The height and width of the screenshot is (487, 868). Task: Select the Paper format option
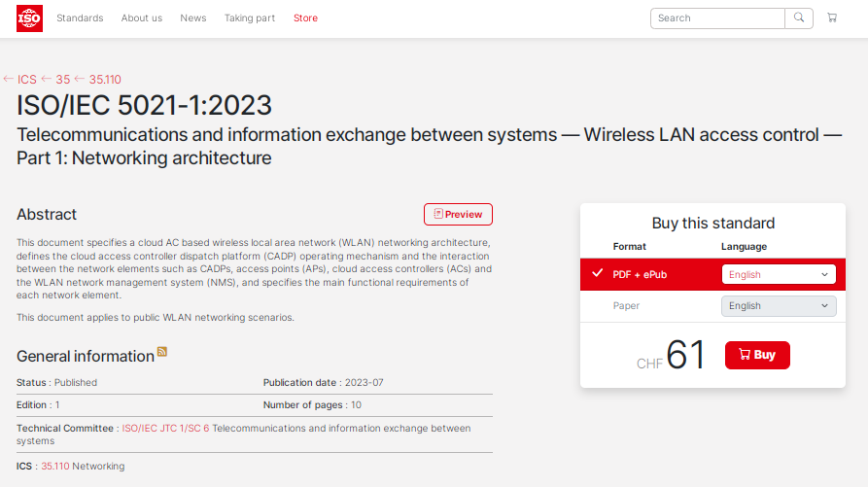click(626, 306)
